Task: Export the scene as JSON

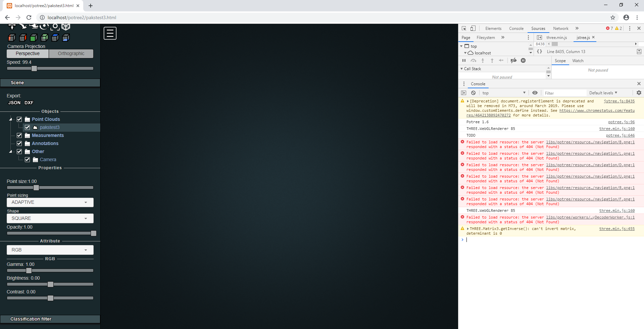Action: 14,102
